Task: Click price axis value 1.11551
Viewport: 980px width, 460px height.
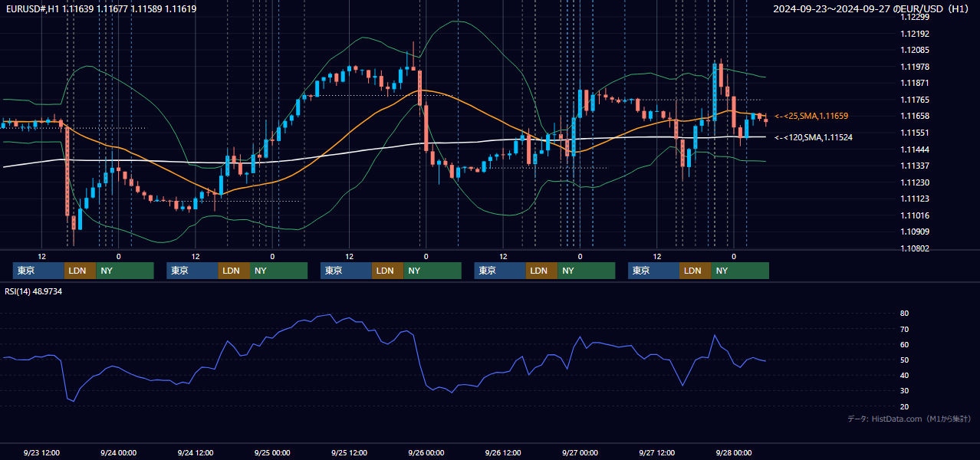Action: click(x=915, y=133)
